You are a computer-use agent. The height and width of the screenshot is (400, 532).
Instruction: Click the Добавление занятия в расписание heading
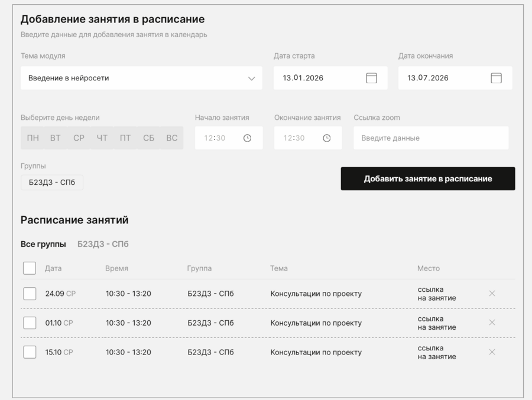click(112, 19)
